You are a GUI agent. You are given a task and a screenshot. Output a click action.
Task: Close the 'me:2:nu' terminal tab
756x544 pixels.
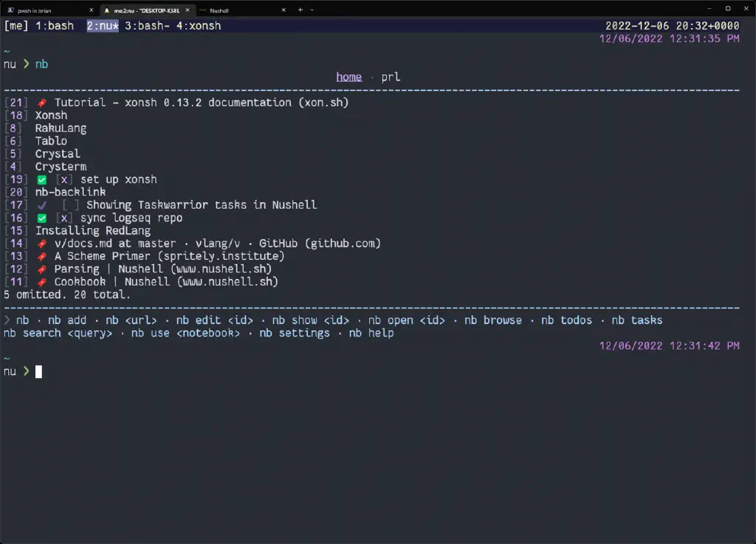point(188,10)
